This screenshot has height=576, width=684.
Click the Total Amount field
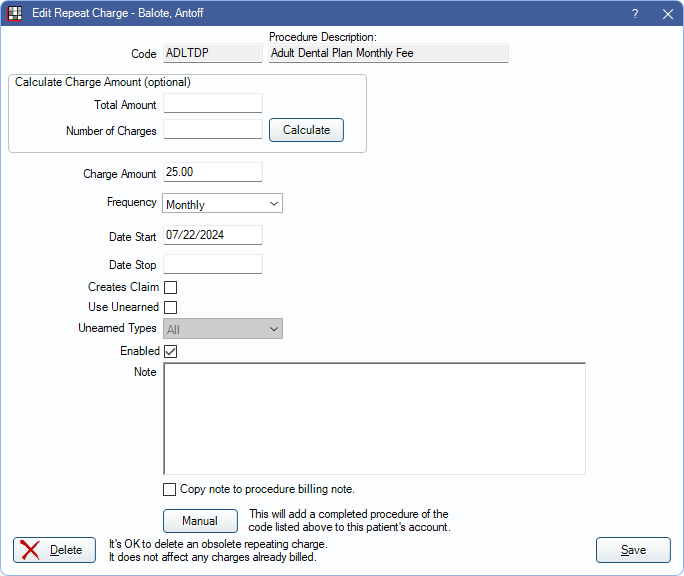click(212, 104)
